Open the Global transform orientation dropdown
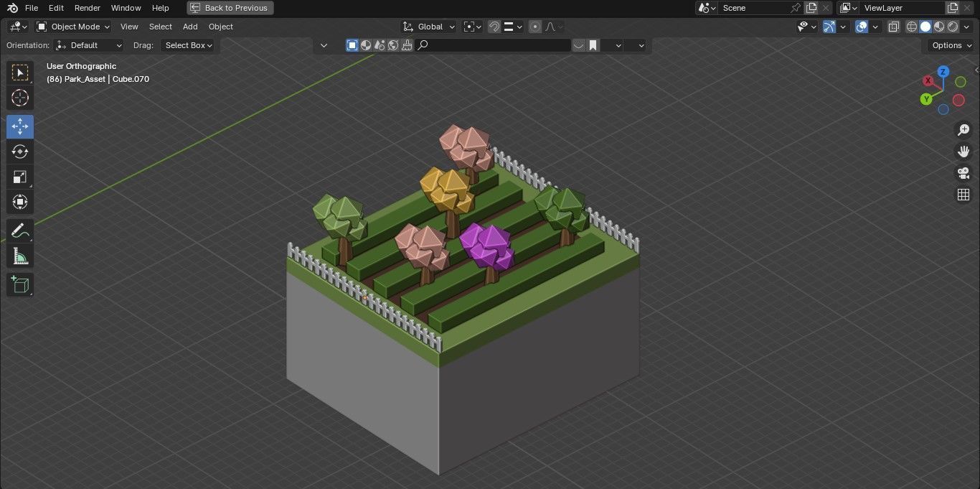 click(x=429, y=27)
